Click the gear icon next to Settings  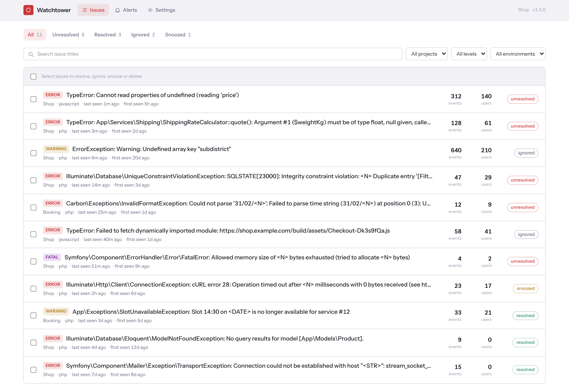tap(150, 10)
